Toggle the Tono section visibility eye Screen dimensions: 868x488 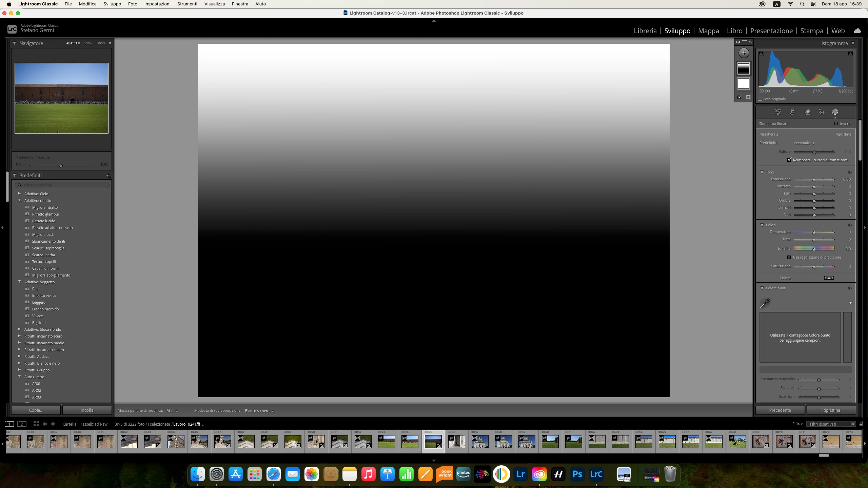coord(849,172)
